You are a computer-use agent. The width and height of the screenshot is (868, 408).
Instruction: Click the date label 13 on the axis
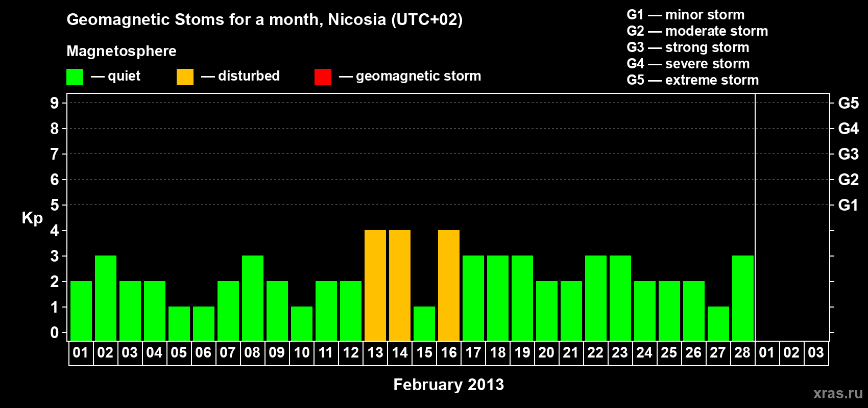coord(375,352)
